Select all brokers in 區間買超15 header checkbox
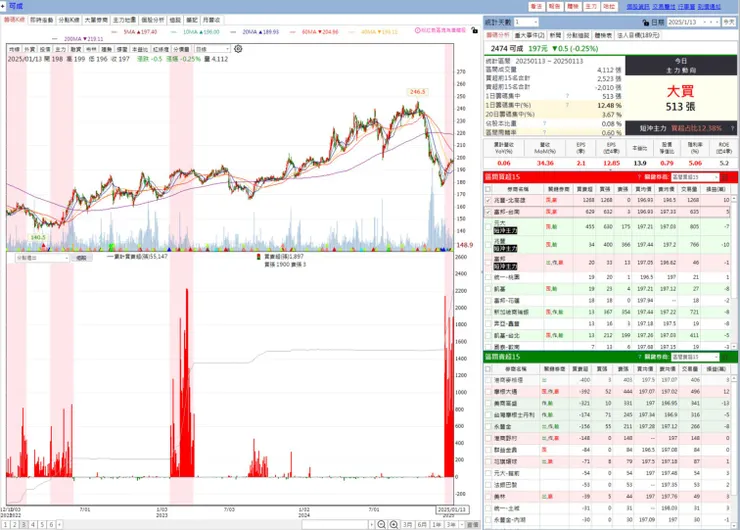Screen dimensions: 740x530 [x=488, y=189]
